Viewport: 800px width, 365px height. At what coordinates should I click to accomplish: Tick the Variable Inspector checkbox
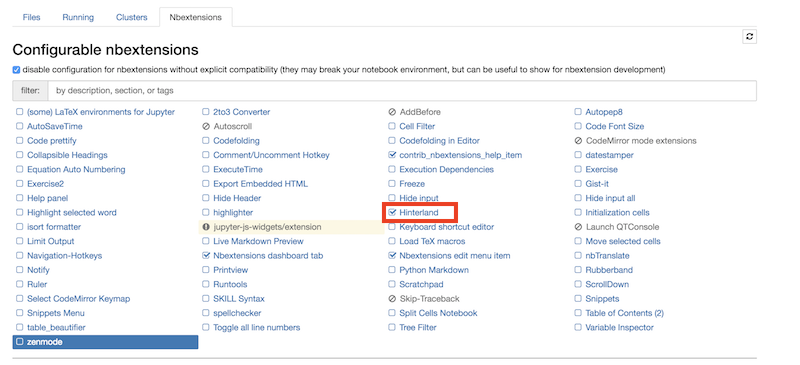click(x=578, y=327)
